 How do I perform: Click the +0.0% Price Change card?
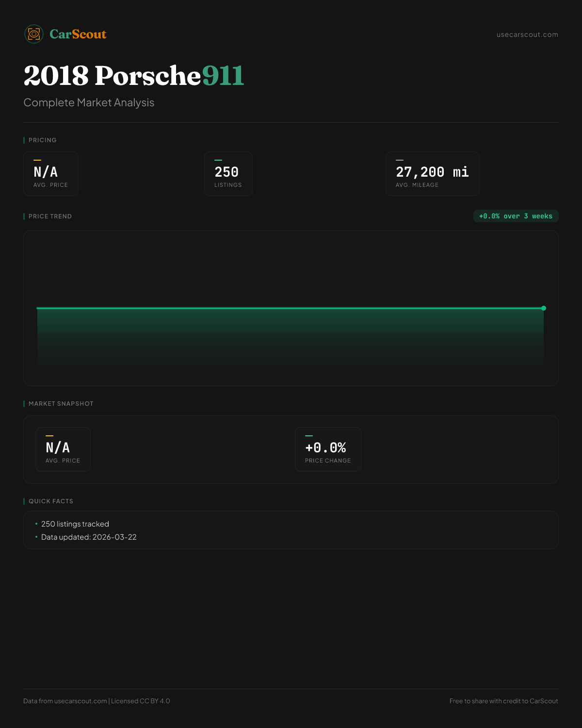pyautogui.click(x=328, y=449)
